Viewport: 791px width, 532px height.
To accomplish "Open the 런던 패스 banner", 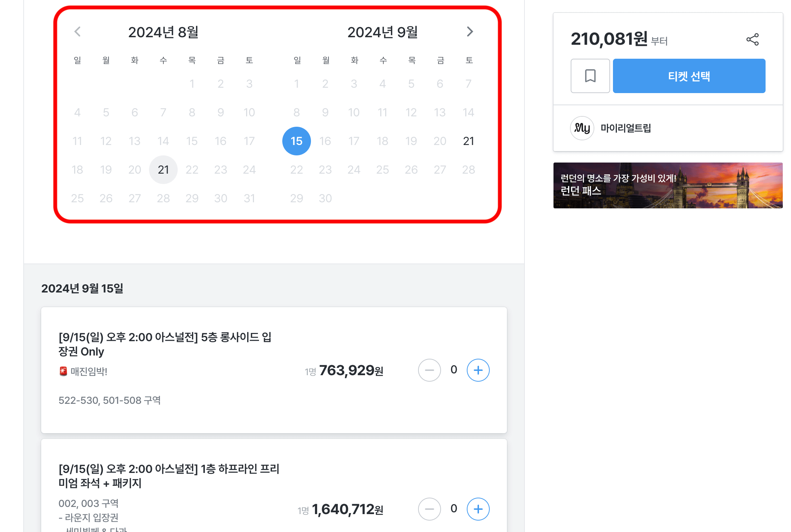I will click(x=668, y=185).
